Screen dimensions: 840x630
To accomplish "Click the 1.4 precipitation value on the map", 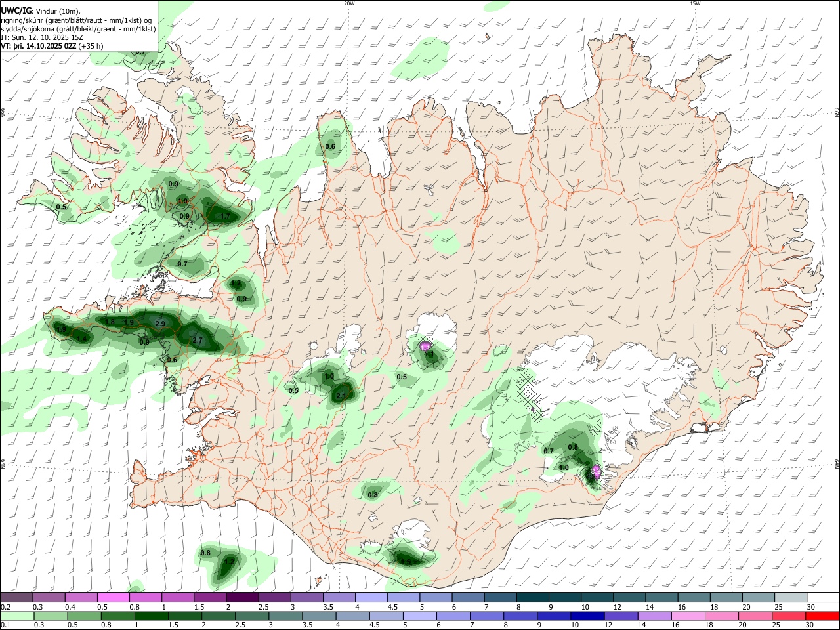I will [82, 339].
